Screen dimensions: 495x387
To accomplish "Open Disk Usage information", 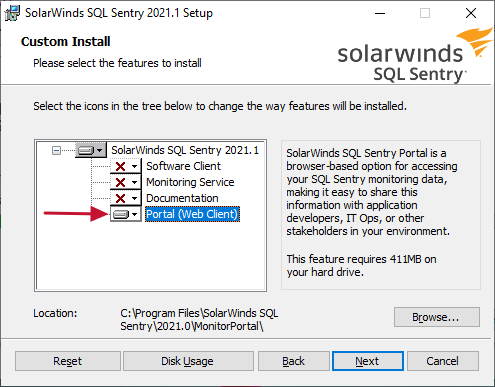I will click(188, 361).
